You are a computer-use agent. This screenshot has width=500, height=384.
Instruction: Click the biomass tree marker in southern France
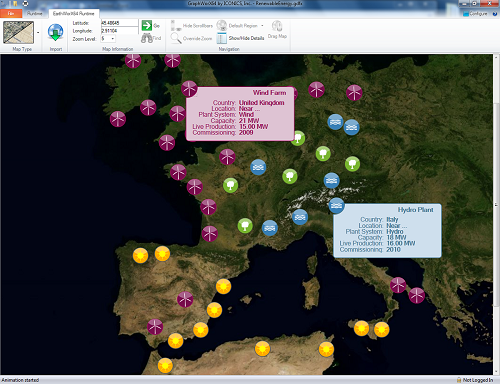point(245,226)
